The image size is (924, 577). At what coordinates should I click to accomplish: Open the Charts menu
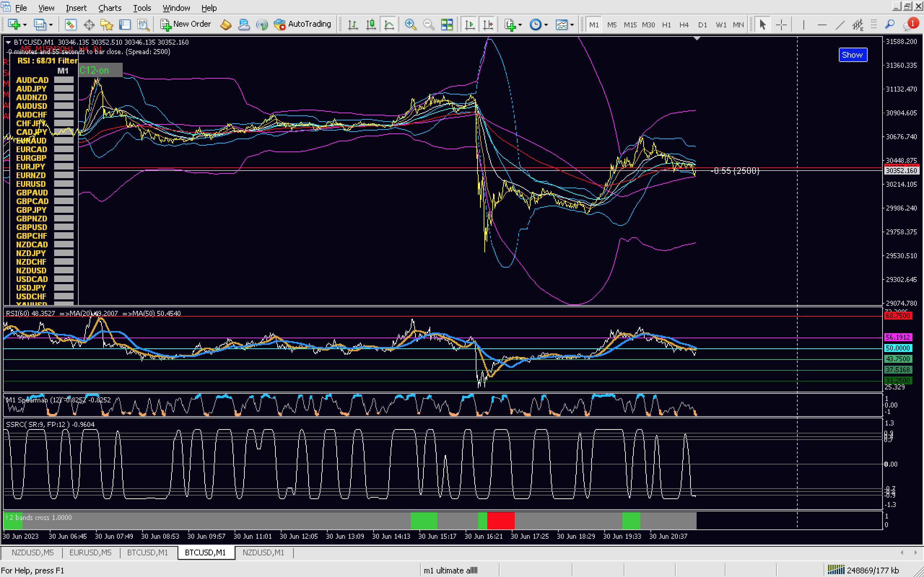(x=110, y=8)
